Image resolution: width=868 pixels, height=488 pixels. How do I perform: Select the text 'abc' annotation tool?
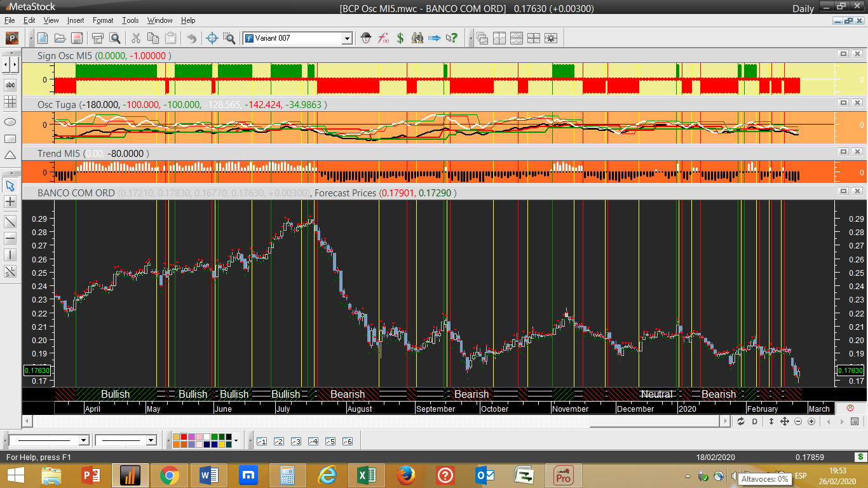(10, 85)
